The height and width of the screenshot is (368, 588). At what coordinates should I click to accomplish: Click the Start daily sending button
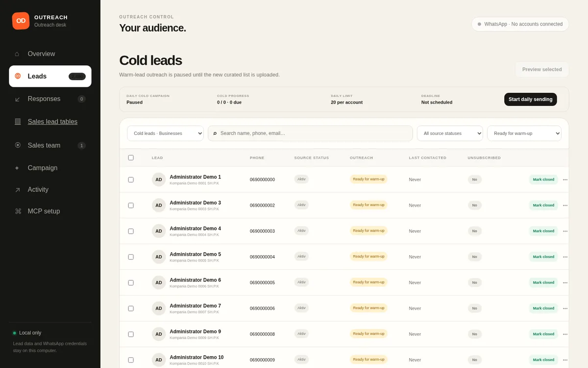click(x=531, y=99)
